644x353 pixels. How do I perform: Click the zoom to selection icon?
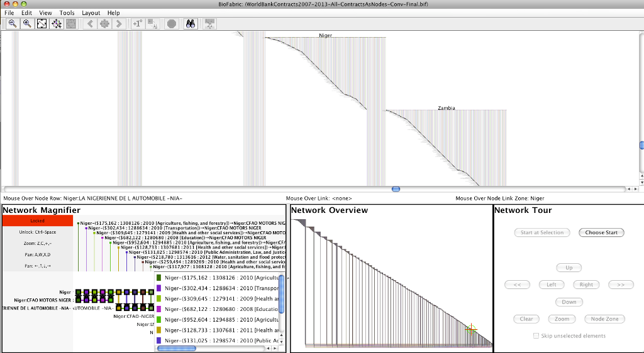57,24
